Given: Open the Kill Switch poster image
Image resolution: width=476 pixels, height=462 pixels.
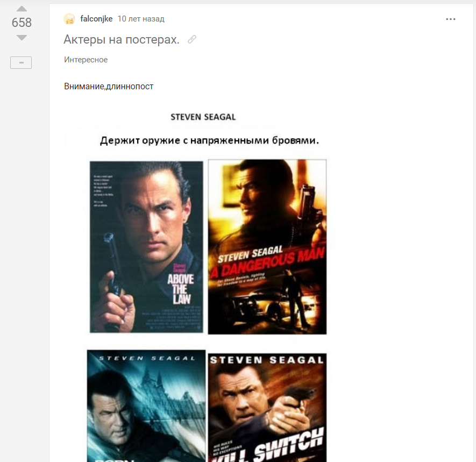Looking at the screenshot, I should (267, 407).
